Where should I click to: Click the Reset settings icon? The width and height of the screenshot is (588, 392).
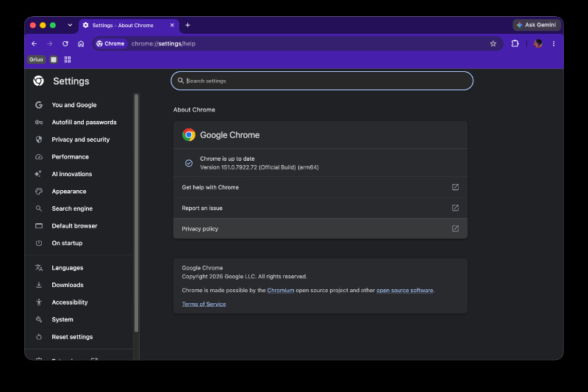point(39,337)
